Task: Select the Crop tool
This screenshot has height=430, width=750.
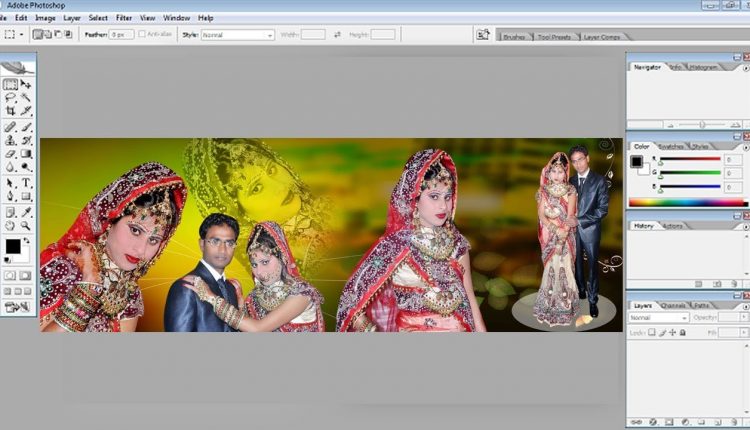Action: click(x=11, y=111)
